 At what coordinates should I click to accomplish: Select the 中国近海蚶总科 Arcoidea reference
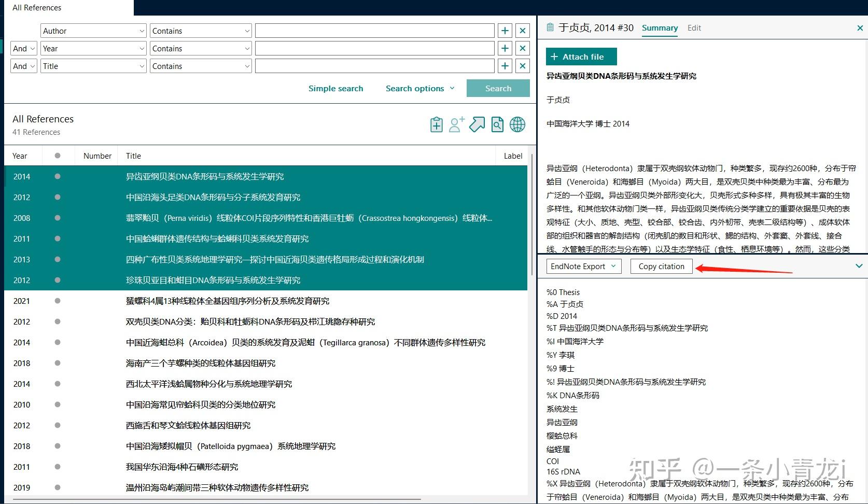265,342
